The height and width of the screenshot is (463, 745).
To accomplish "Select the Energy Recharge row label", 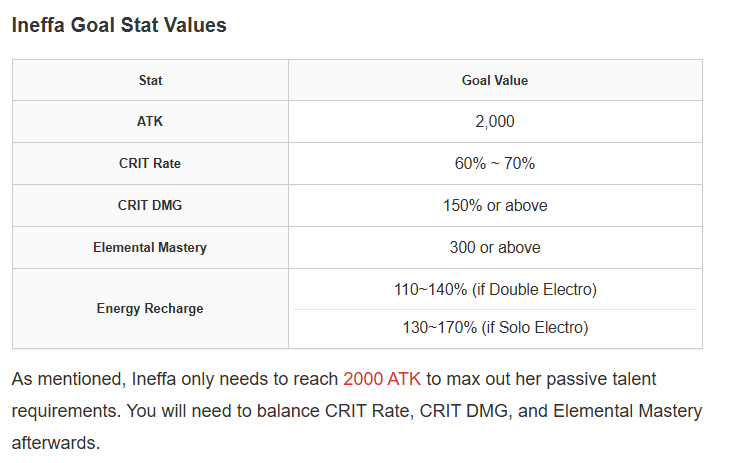I will coord(150,309).
